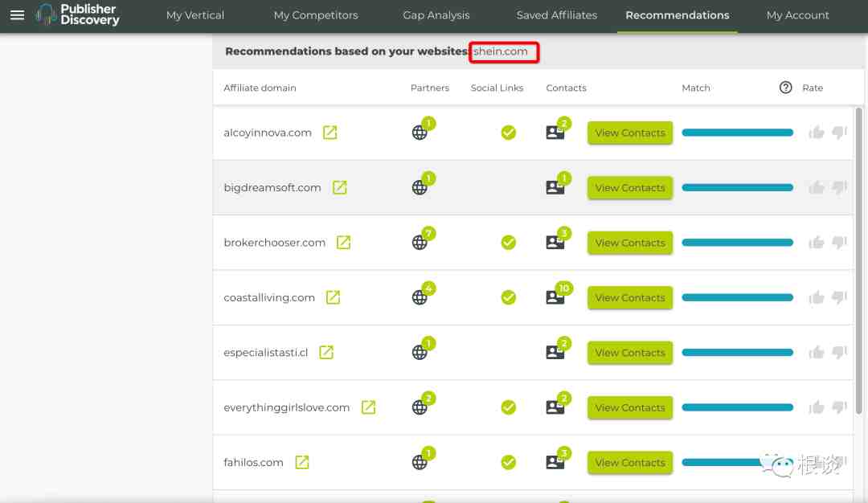
Task: Click contacts card icon for brokerchooser.com
Action: 555,243
